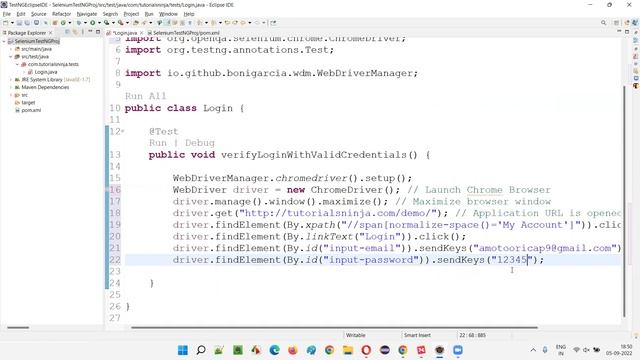Open the File menu
The width and height of the screenshot is (640, 360).
pos(7,14)
